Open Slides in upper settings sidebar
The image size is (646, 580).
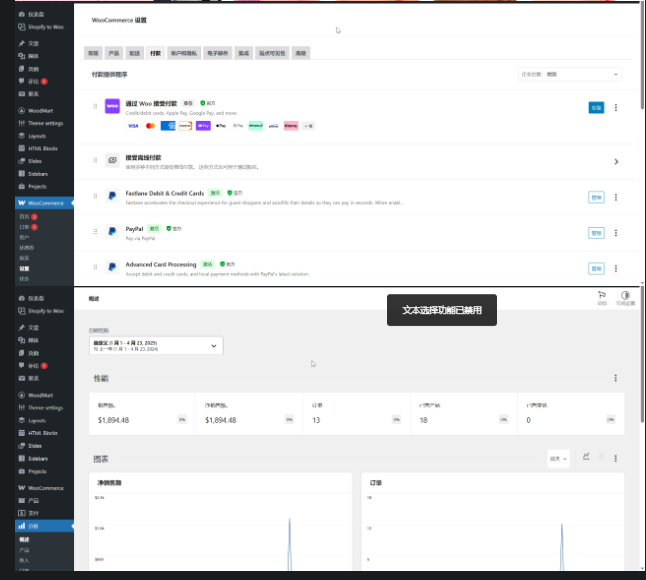pyautogui.click(x=30, y=161)
